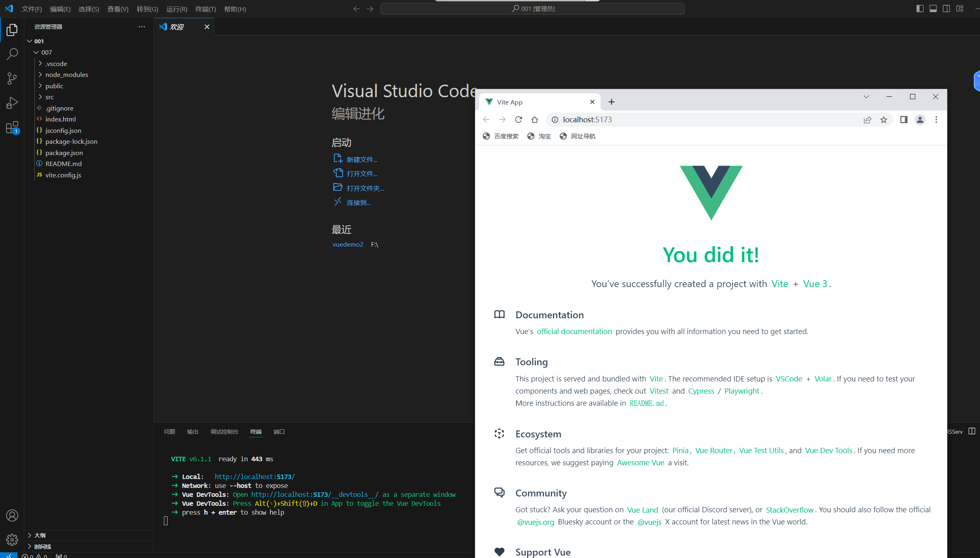Click 新建文件... on welcome page

(x=362, y=160)
